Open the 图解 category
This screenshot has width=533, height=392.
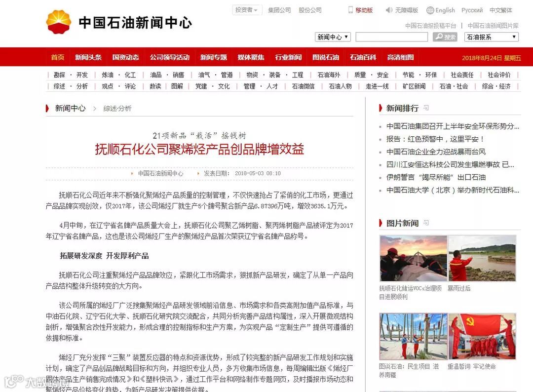[177, 86]
